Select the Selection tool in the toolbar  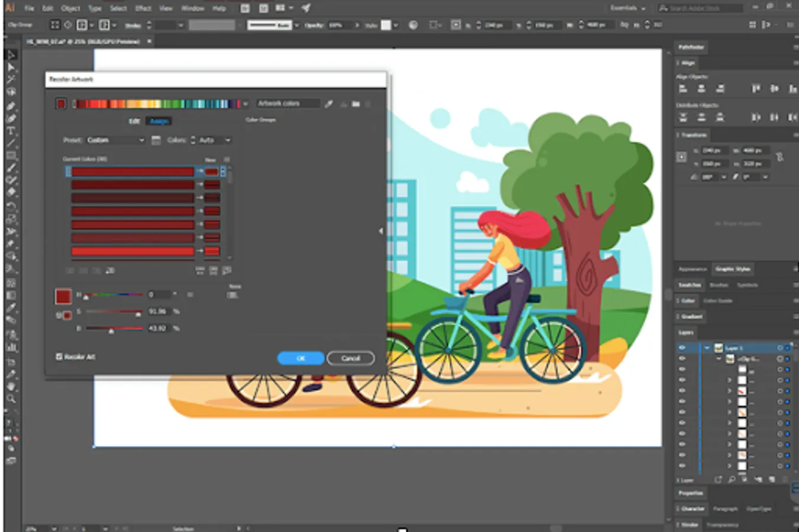click(11, 55)
